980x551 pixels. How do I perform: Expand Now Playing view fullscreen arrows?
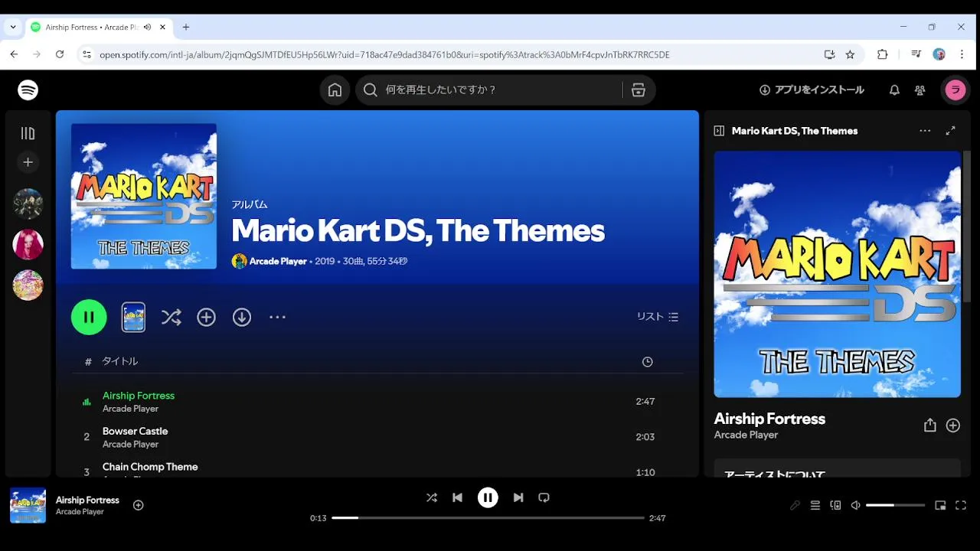click(x=950, y=131)
